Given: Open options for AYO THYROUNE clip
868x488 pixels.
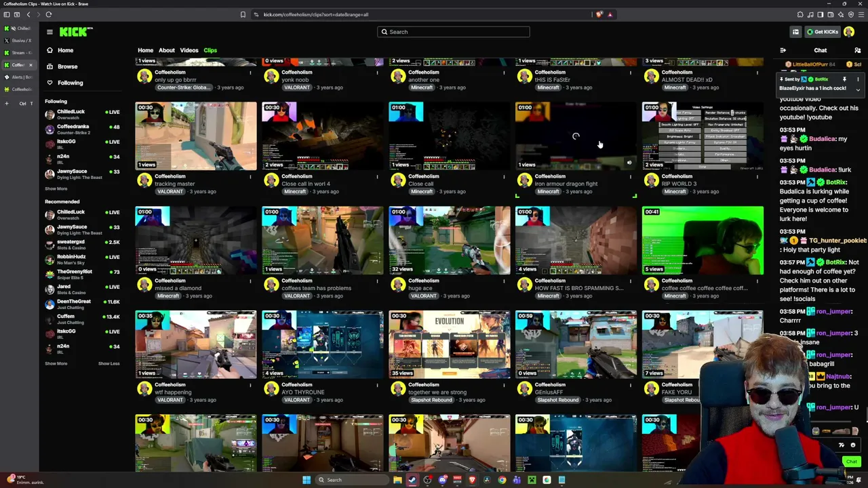Looking at the screenshot, I should [x=377, y=385].
